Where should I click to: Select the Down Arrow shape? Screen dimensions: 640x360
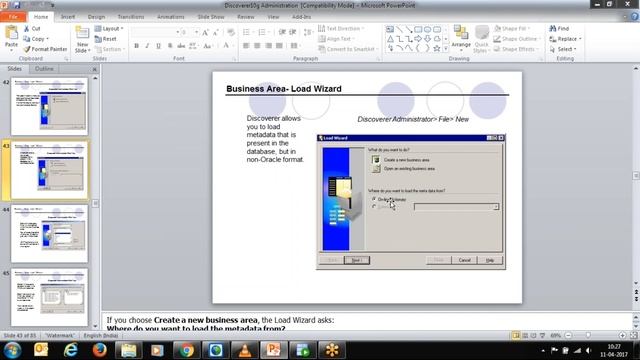point(427,39)
